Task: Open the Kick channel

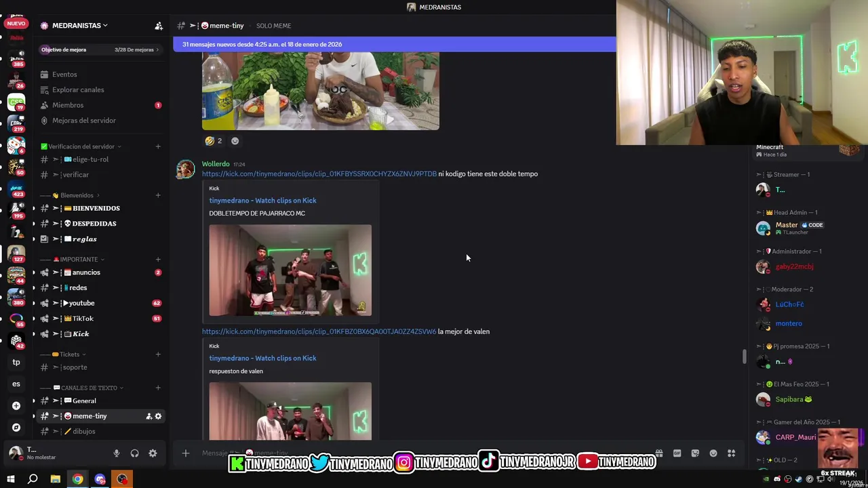Action: tap(100, 334)
